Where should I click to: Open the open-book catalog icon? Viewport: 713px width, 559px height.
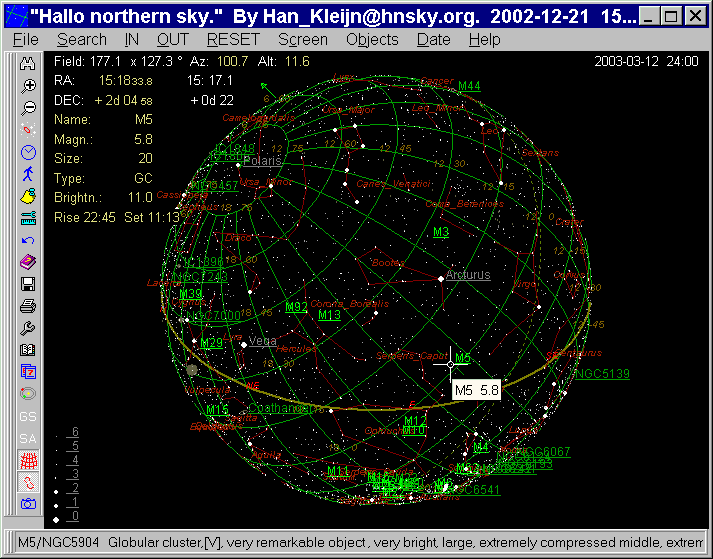coord(28,350)
